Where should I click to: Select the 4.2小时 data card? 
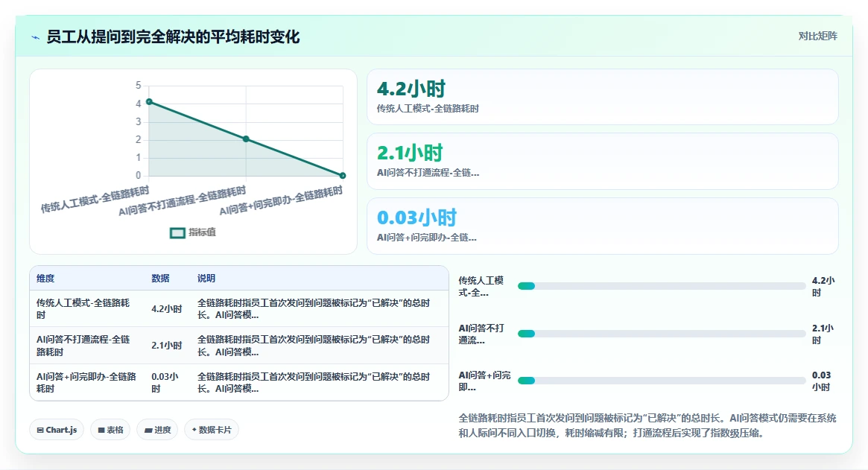tap(602, 97)
